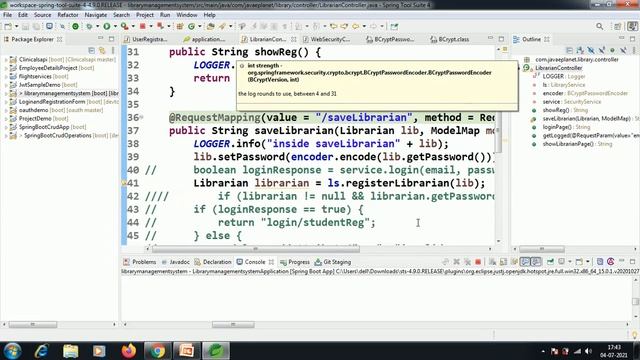The height and width of the screenshot is (360, 640).
Task: Toggle Hide Fields in Outline view
Action: pyautogui.click(x=591, y=50)
